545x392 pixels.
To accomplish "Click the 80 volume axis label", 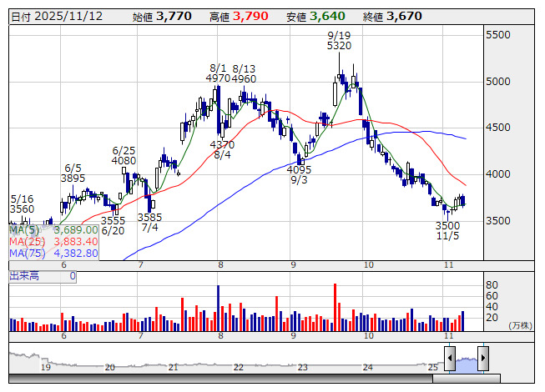I will pyautogui.click(x=492, y=285).
